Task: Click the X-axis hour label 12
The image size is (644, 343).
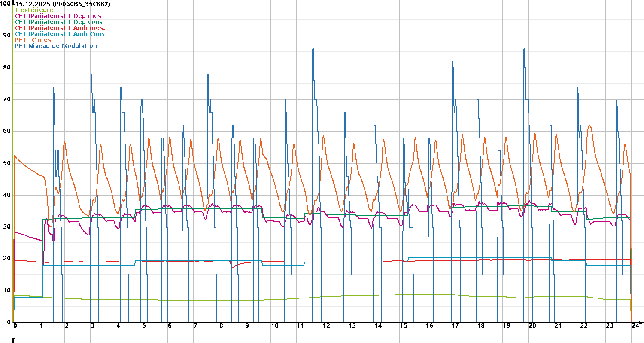Action: [326, 326]
